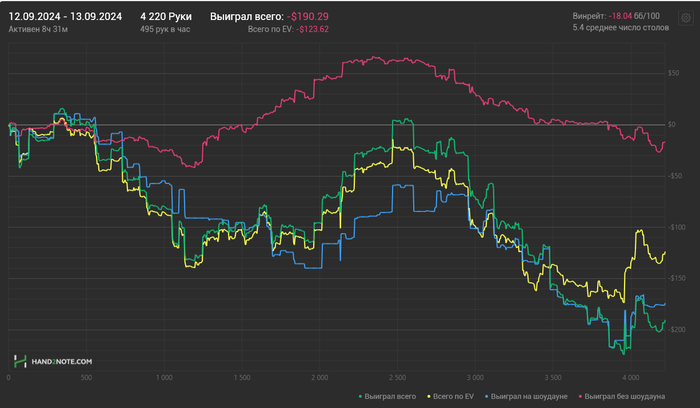The height and width of the screenshot is (408, 700).
Task: Click the yellow dot before 'Всего по EV'
Action: click(x=429, y=396)
